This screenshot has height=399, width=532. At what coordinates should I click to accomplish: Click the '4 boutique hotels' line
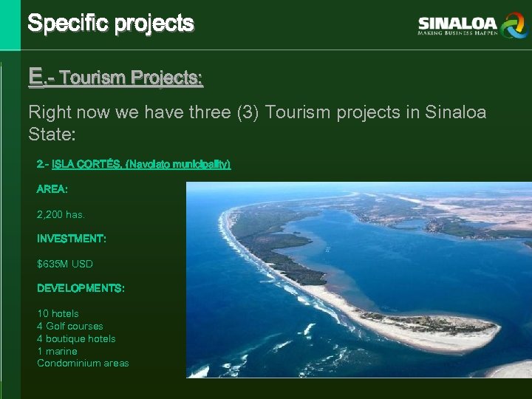click(76, 338)
